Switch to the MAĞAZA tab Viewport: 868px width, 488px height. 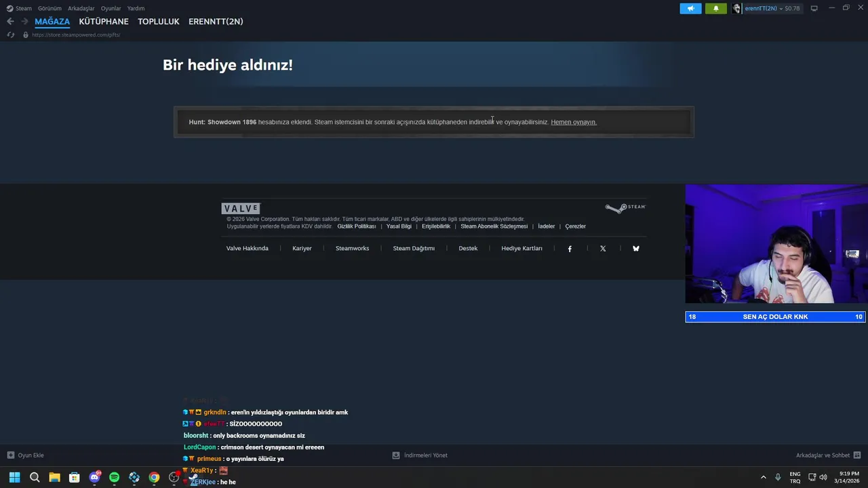click(x=52, y=22)
